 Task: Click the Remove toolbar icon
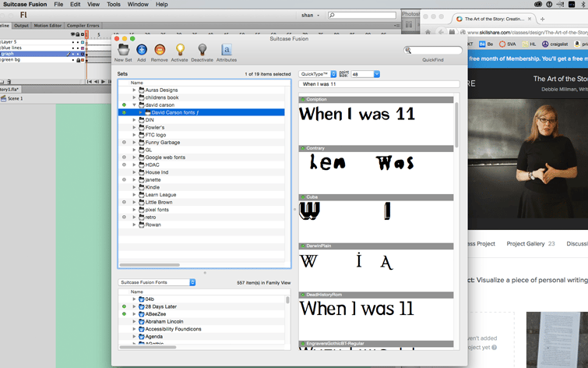(160, 50)
